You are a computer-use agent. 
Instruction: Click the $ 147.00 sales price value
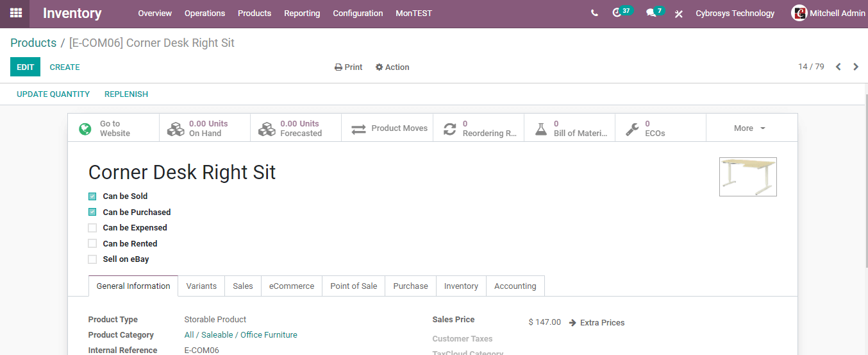545,322
